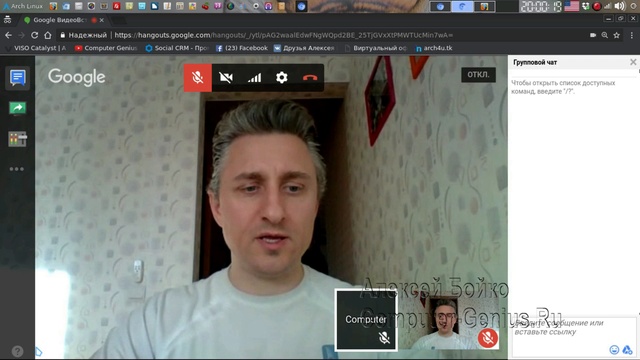This screenshot has height=360, width=640.
Task: Open the Arch Linux main menu
Action: [x=23, y=6]
